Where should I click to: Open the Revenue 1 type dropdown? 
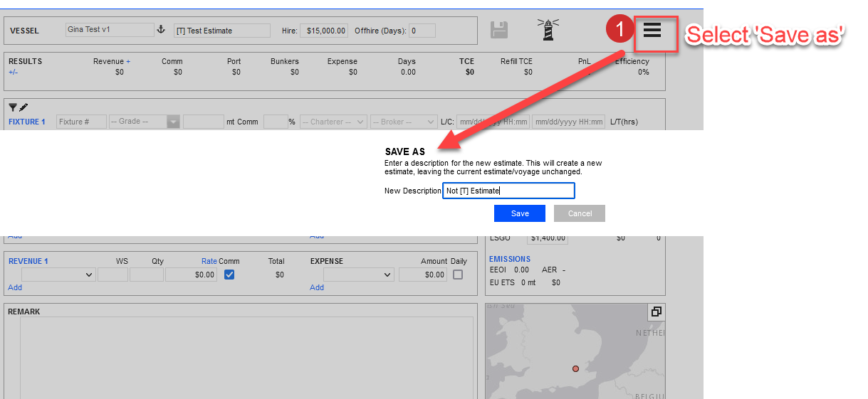[58, 275]
